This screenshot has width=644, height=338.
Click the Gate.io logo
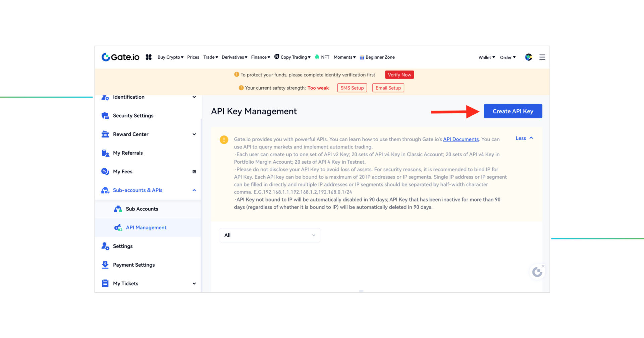coord(120,57)
